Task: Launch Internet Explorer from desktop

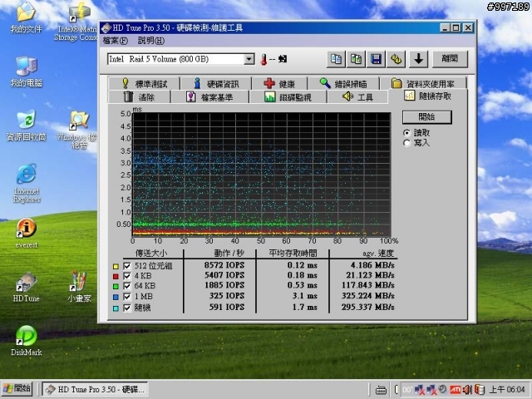Action: click(x=27, y=183)
